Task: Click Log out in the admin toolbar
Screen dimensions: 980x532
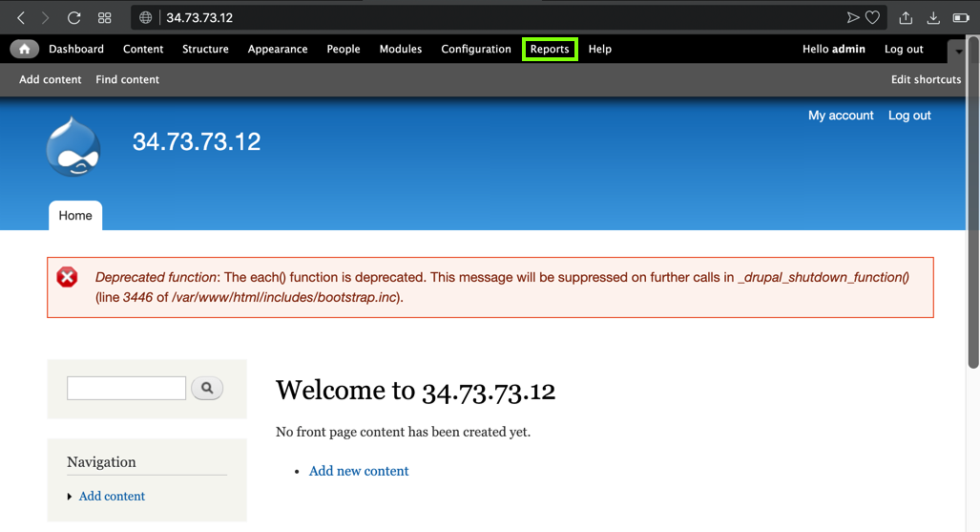Action: pyautogui.click(x=904, y=49)
